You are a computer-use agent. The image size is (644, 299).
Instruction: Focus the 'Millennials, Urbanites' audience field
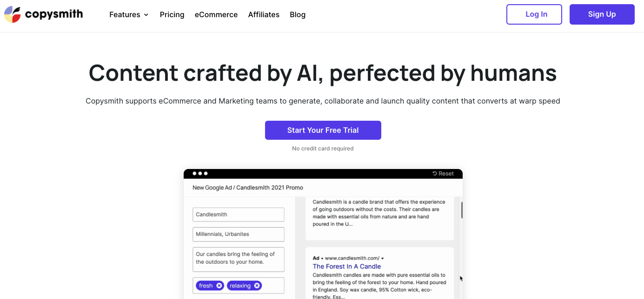click(238, 234)
